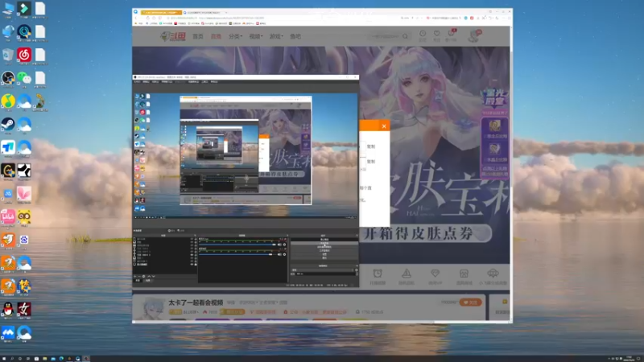This screenshot has height=362, width=644.
Task: Open the NetEase Cloud Music shortcut
Action: click(x=24, y=55)
